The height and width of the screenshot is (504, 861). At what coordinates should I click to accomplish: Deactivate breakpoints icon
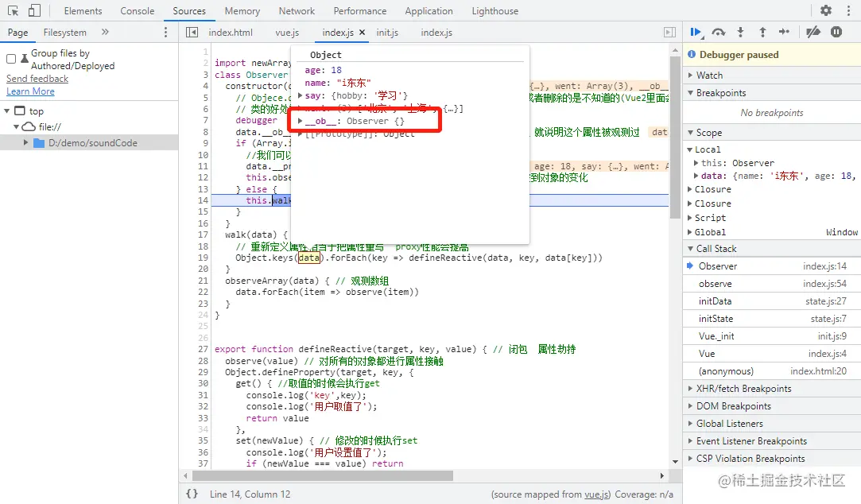[813, 33]
